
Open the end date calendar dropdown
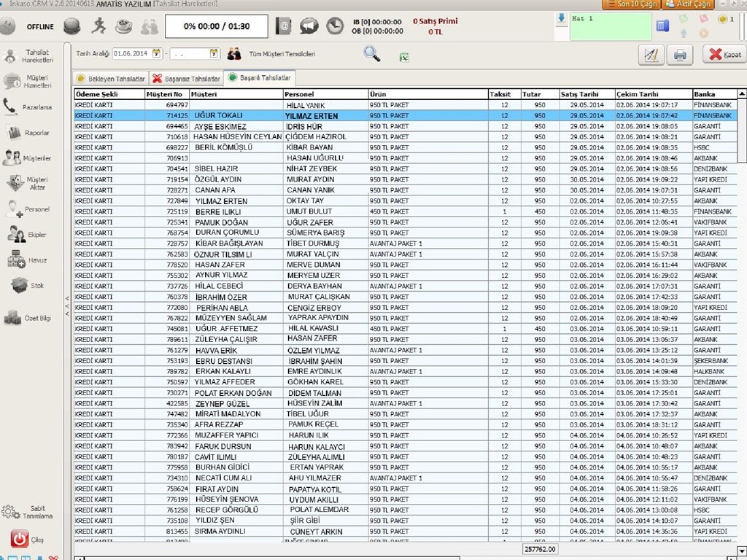[214, 53]
